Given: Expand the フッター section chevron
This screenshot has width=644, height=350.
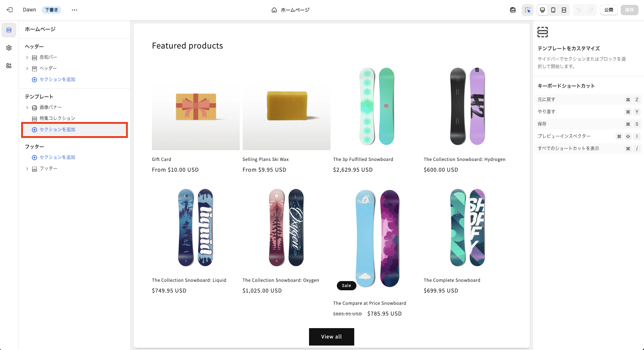Looking at the screenshot, I should tap(27, 169).
